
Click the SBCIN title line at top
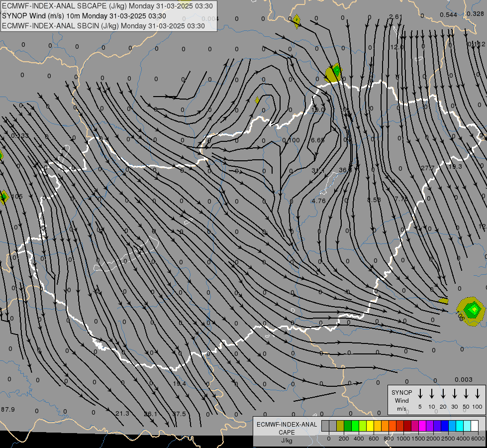[x=103, y=26]
